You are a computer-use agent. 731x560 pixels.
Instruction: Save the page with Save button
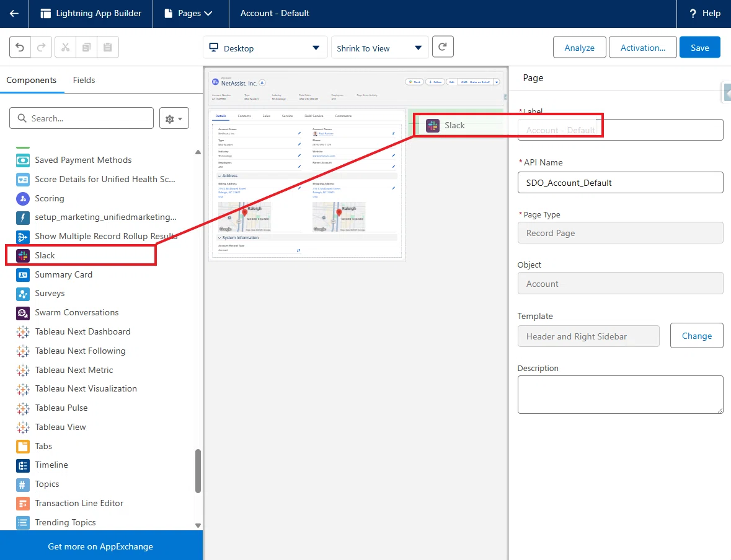point(700,48)
